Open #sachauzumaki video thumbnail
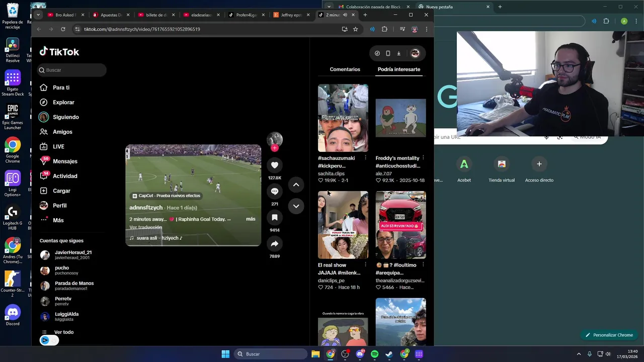 [x=343, y=118]
